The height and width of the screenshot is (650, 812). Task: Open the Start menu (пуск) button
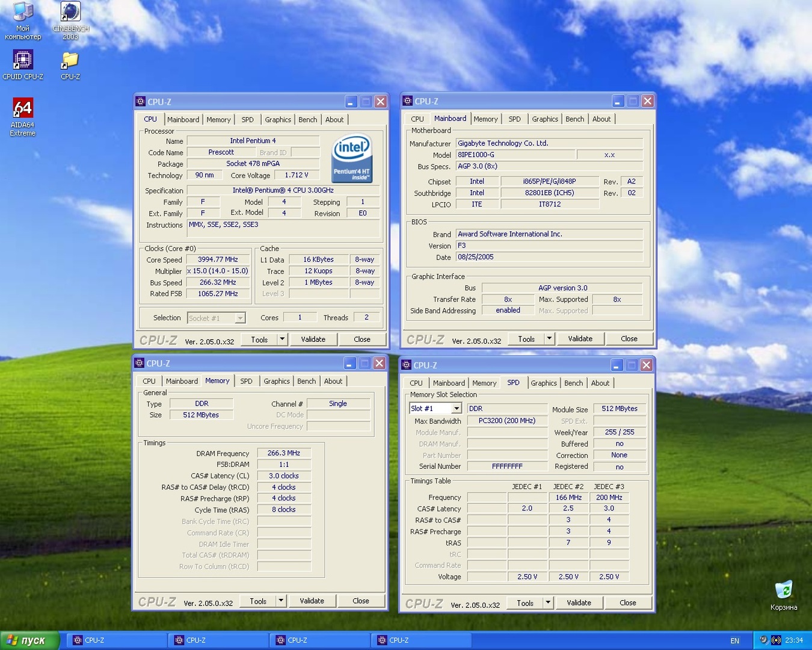(x=30, y=640)
